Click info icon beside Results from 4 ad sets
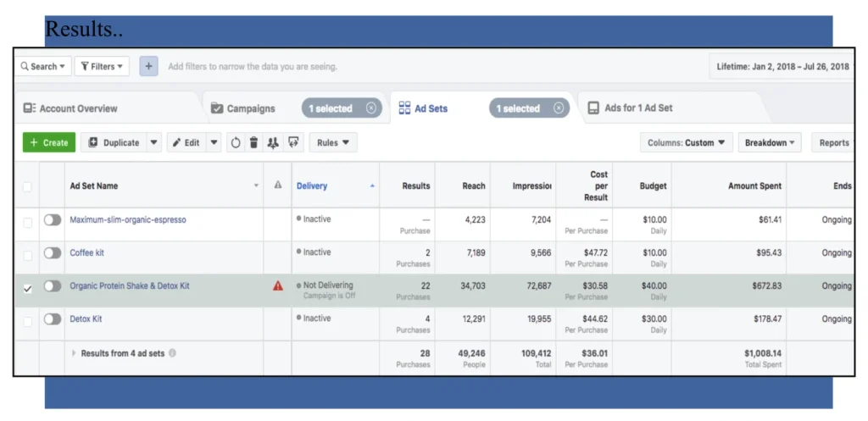The image size is (868, 421). 173,353
